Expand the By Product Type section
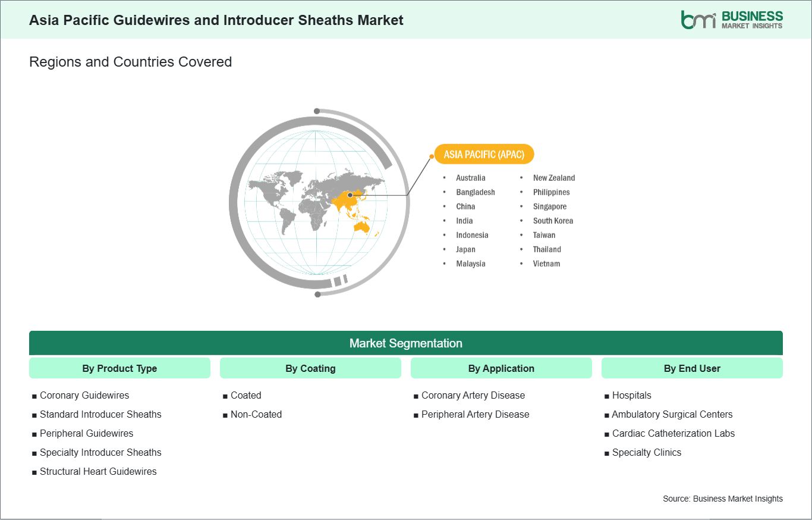This screenshot has height=520, width=812. 119,368
